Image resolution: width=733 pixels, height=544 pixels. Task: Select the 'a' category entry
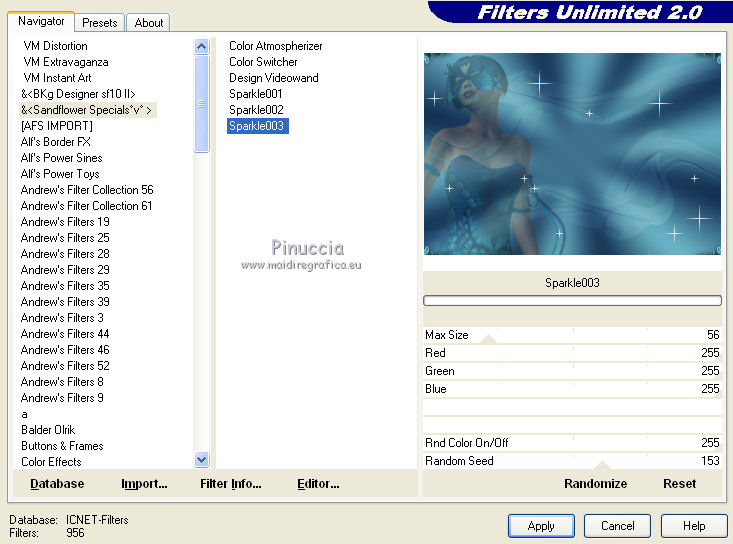(x=24, y=414)
